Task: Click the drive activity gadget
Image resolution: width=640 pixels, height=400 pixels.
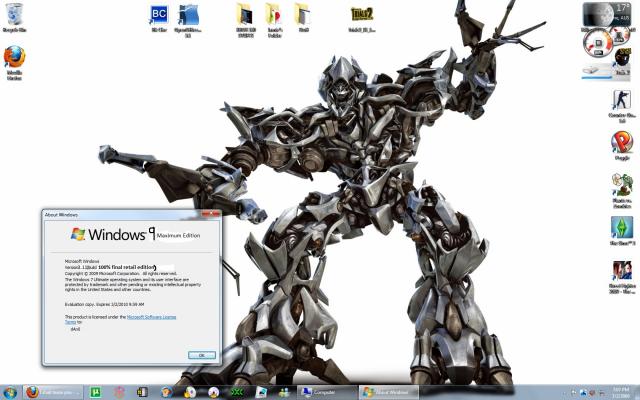Action: [x=597, y=72]
